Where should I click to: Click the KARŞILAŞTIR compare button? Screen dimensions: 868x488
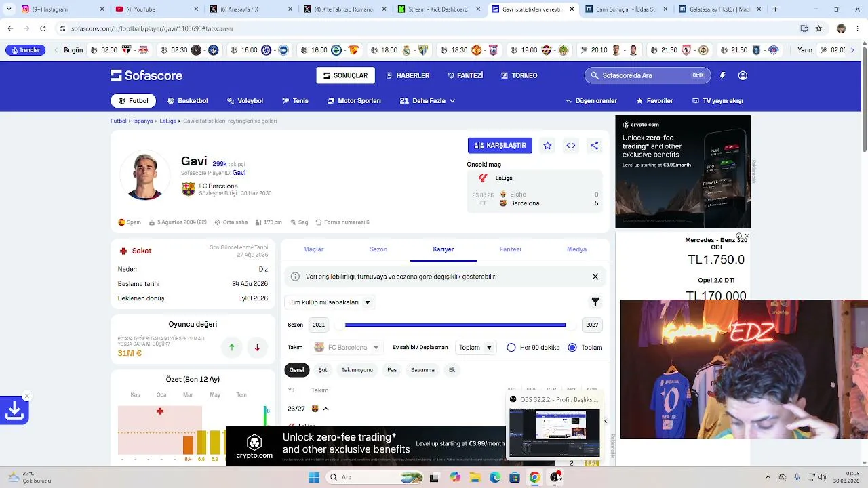500,145
